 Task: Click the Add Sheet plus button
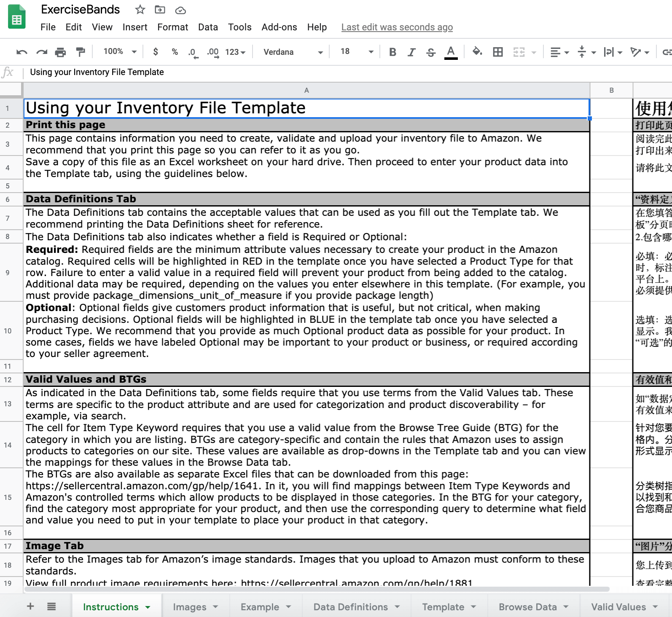[30, 606]
